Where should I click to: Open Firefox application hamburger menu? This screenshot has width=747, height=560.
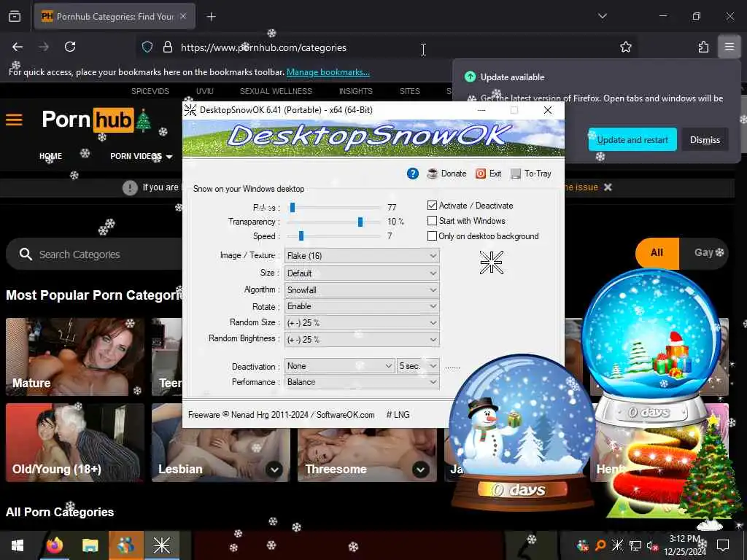click(x=729, y=47)
